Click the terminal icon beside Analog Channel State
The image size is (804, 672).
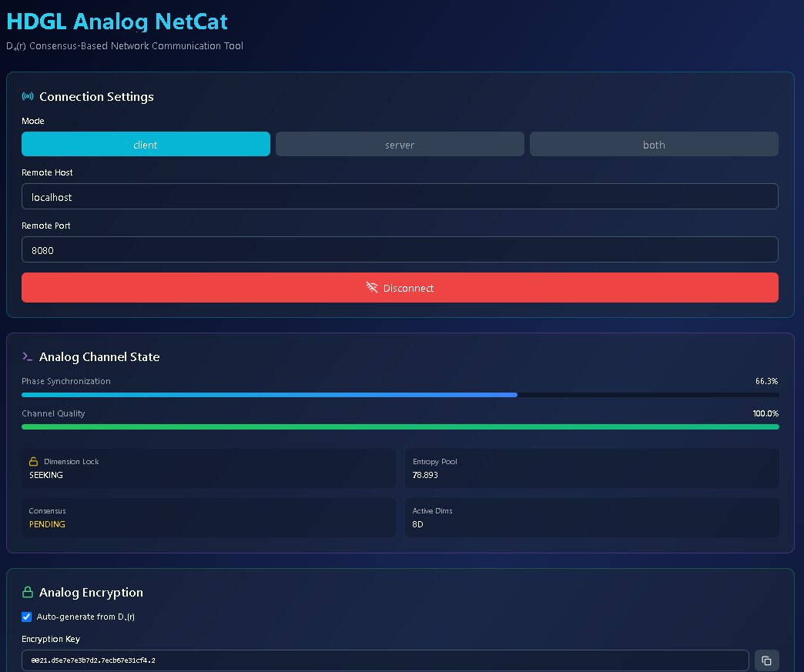coord(28,356)
